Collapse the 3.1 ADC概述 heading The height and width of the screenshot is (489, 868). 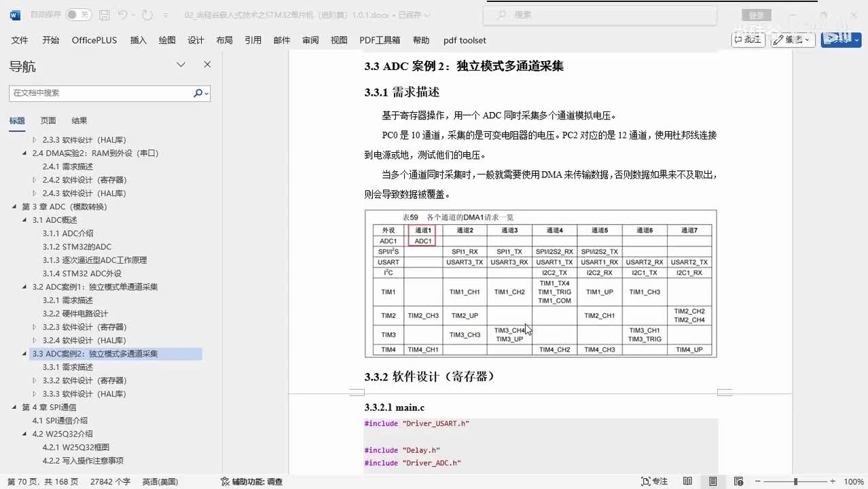click(x=24, y=220)
